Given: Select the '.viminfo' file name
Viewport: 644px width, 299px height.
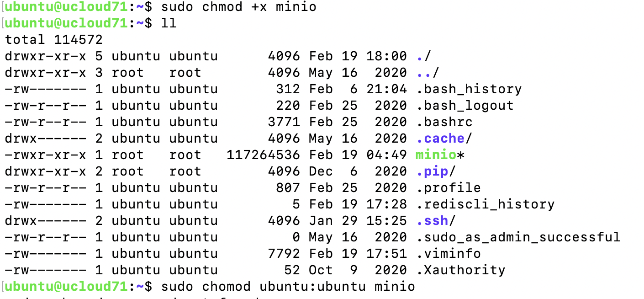Looking at the screenshot, I should (x=449, y=254).
